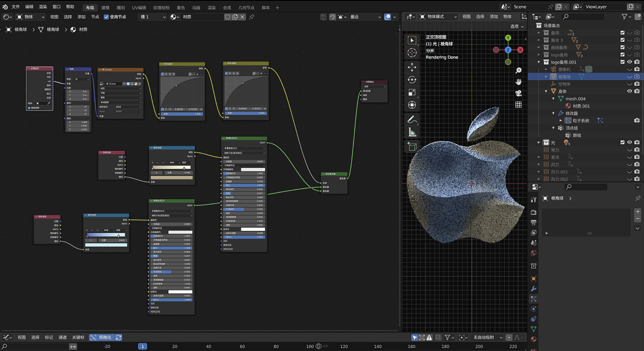The height and width of the screenshot is (351, 644).
Task: Switch to the UV编辑 workspace tab
Action: tap(139, 8)
